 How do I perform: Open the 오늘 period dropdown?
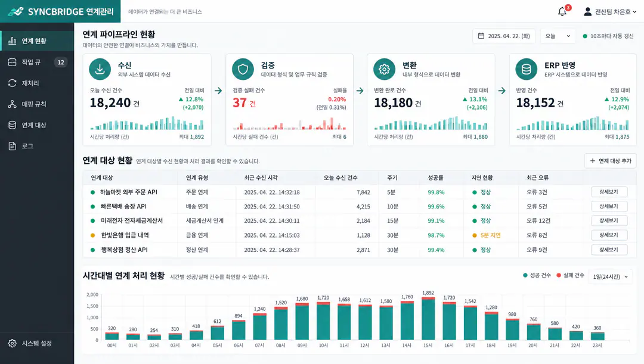pos(558,36)
